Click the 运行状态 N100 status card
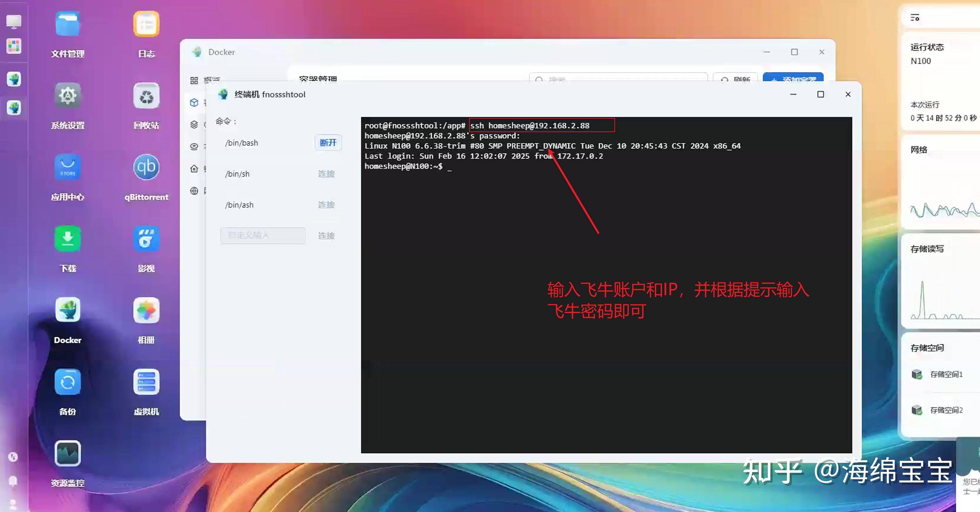This screenshot has width=980, height=512. pos(941,82)
